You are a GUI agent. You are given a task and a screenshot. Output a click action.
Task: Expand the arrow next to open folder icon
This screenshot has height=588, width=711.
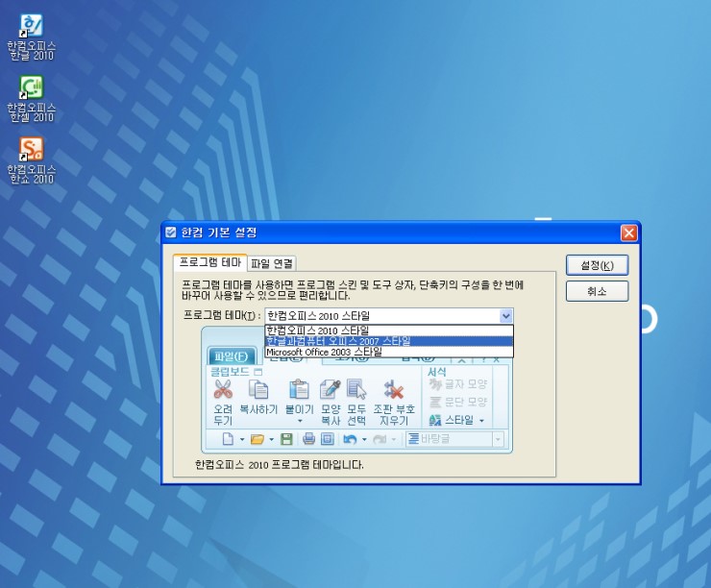click(x=272, y=439)
